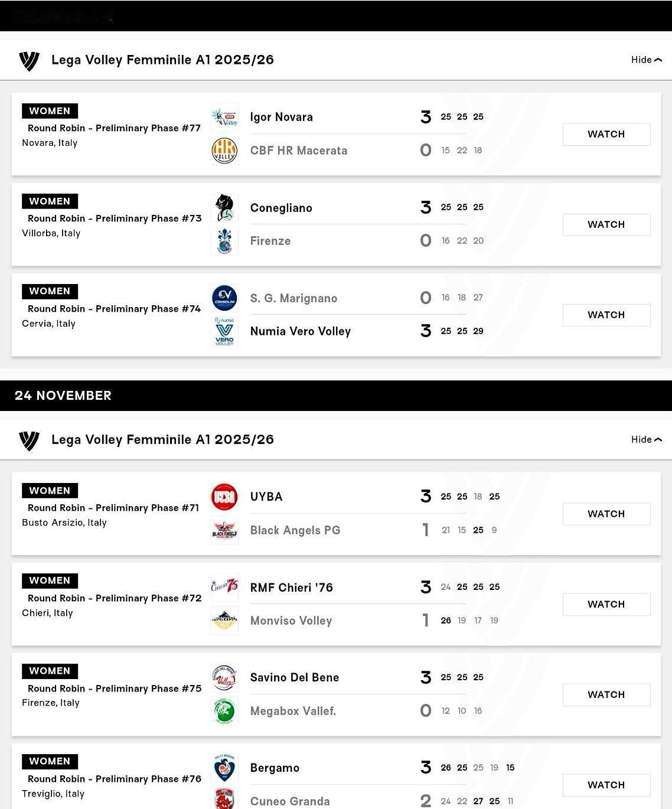
Task: Click the S. G. Marignano Consolini logo
Action: pyautogui.click(x=224, y=298)
